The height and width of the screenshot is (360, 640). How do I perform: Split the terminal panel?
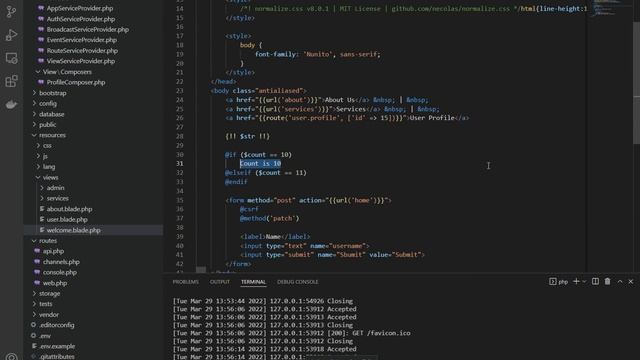coord(595,281)
